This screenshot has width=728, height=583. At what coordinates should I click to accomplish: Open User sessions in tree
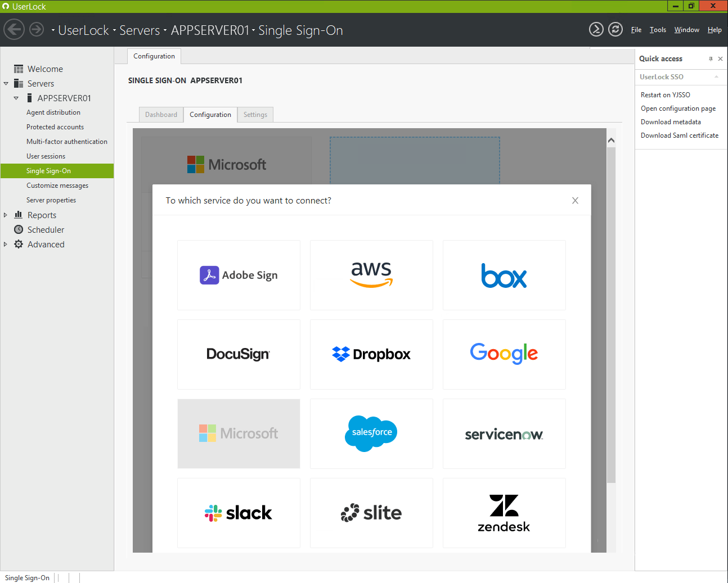[x=46, y=156]
